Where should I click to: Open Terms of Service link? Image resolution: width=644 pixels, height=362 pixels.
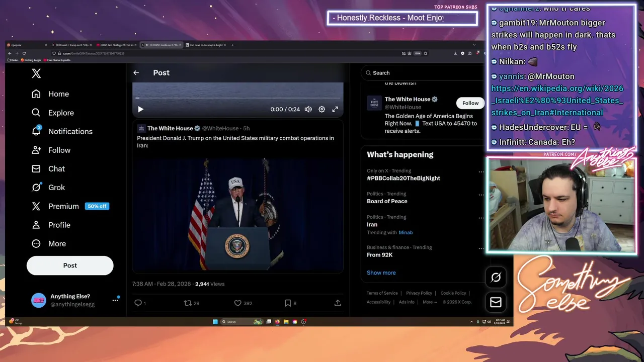coord(382,293)
